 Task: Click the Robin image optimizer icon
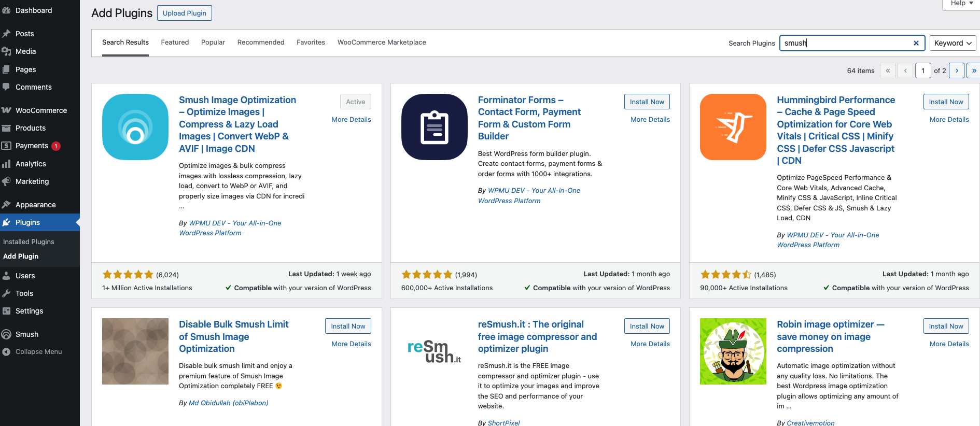coord(733,351)
